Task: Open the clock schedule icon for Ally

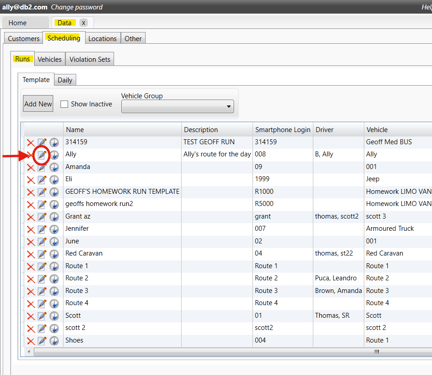Action: pos(54,155)
